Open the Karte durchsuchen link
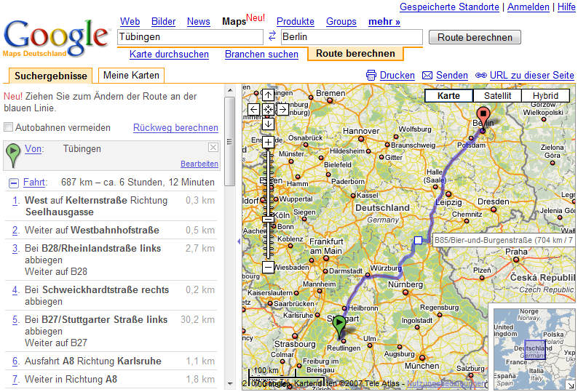578x392 pixels. [x=169, y=54]
